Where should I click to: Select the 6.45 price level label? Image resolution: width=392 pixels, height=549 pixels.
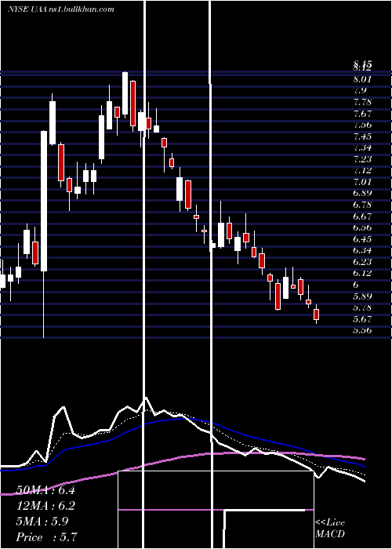pyautogui.click(x=362, y=239)
